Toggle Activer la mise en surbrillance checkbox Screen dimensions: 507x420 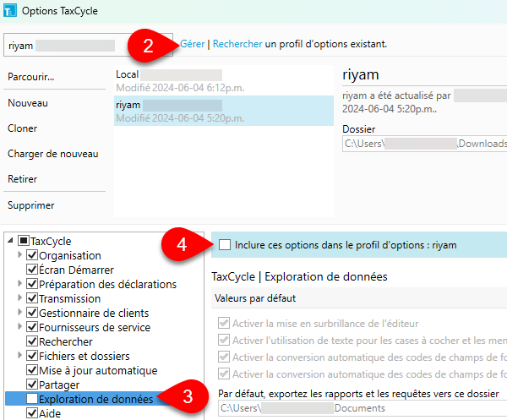pyautogui.click(x=224, y=323)
